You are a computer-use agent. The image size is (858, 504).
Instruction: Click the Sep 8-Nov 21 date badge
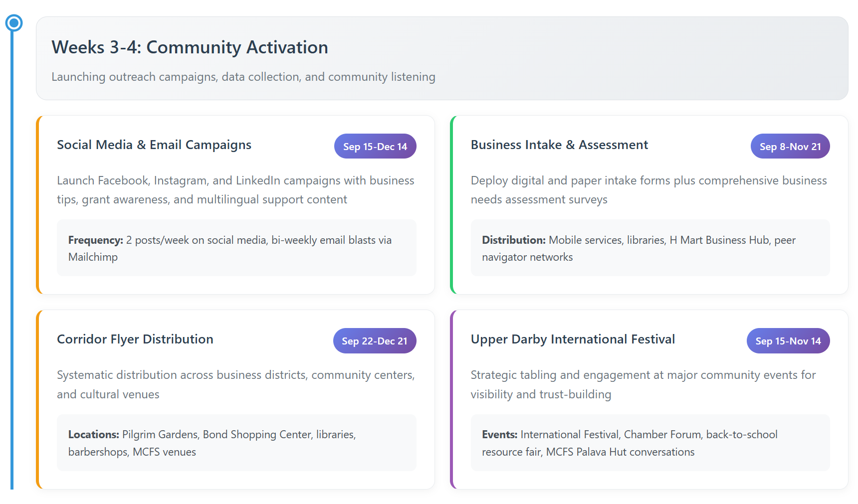coord(790,147)
